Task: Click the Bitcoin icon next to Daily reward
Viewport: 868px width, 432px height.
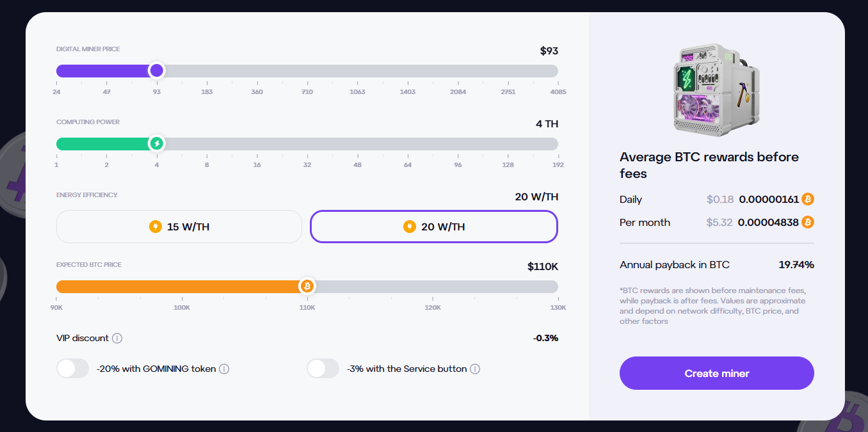Action: [x=808, y=199]
